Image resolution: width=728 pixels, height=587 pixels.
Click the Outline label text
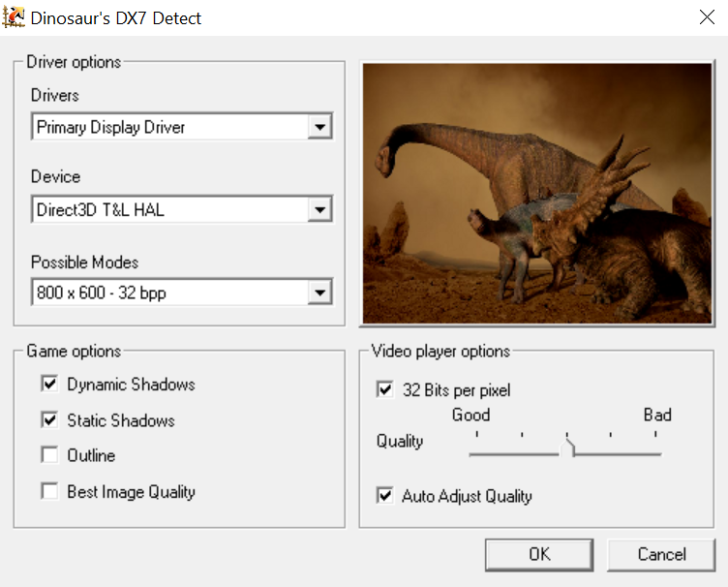91,455
